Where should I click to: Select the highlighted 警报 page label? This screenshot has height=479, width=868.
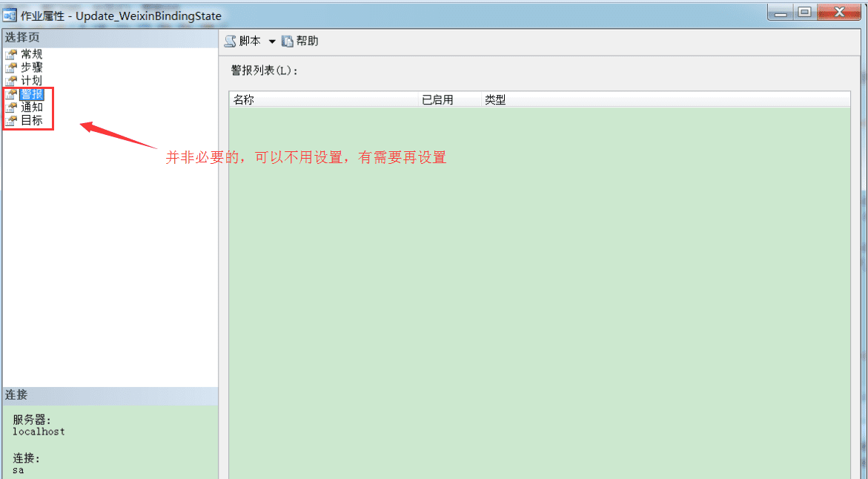click(x=32, y=94)
